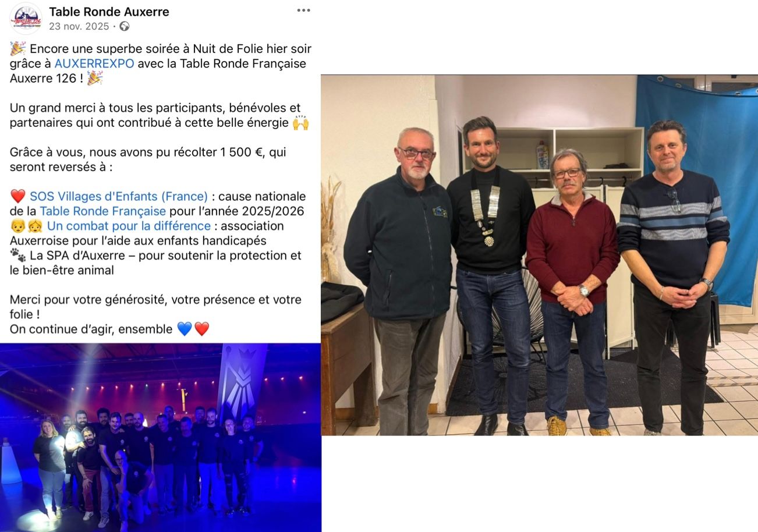Open the 23 nov. 2025 post timestamp
This screenshot has width=758, height=532.
79,26
